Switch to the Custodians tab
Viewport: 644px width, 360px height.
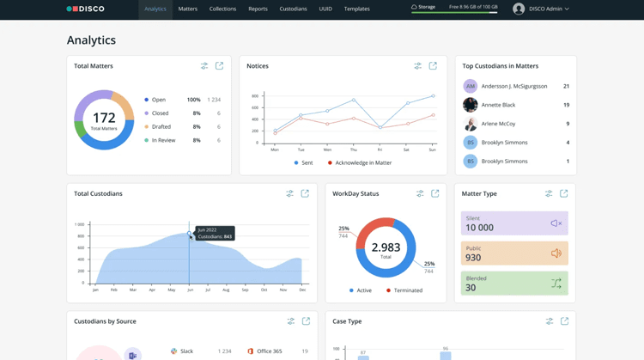point(293,9)
